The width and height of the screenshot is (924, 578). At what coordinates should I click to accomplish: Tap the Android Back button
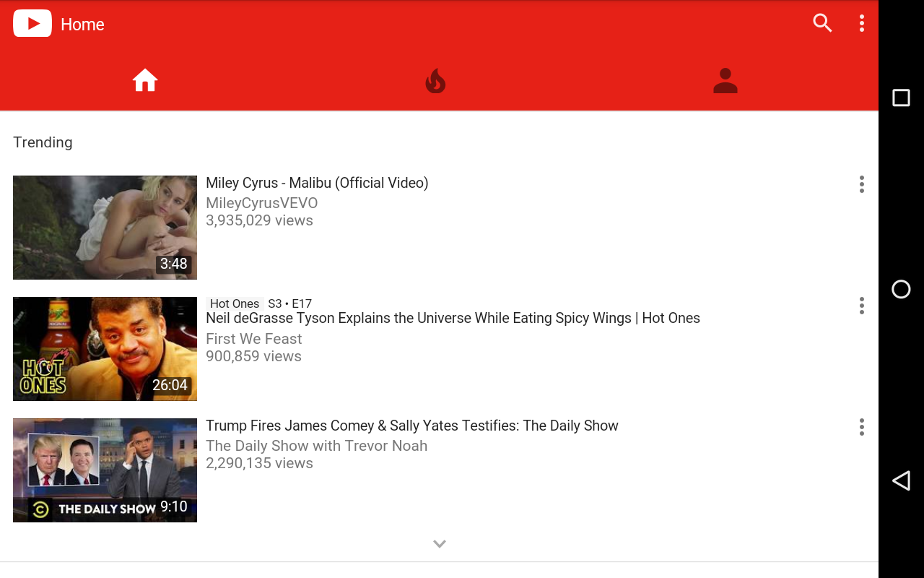[901, 480]
